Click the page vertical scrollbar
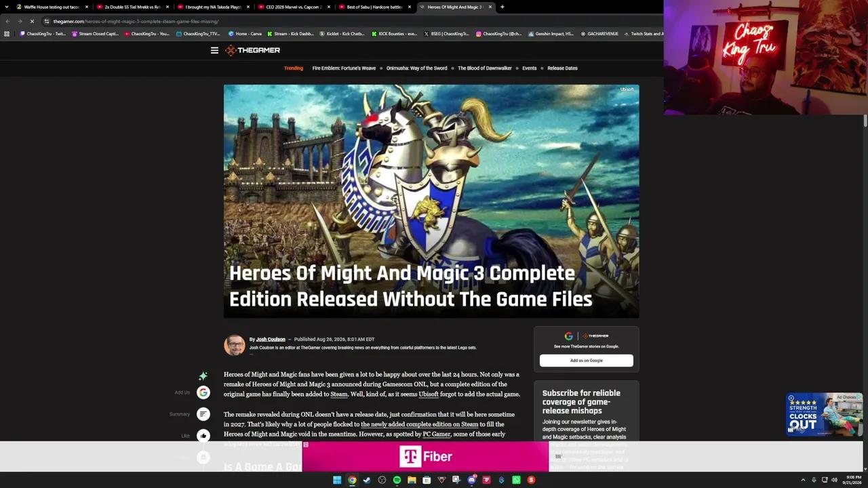This screenshot has width=868, height=488. [865, 121]
